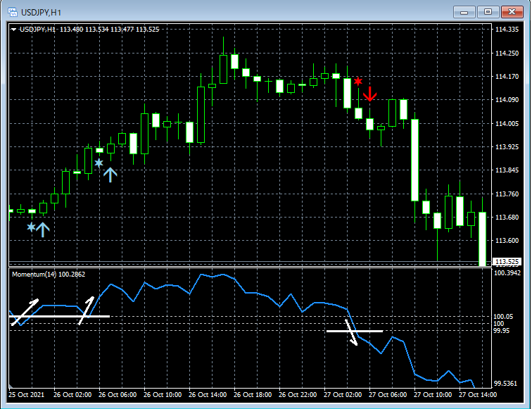Click the blue star marker near 113.925 candle
Viewport: 532px width, 409px height.
click(x=99, y=163)
